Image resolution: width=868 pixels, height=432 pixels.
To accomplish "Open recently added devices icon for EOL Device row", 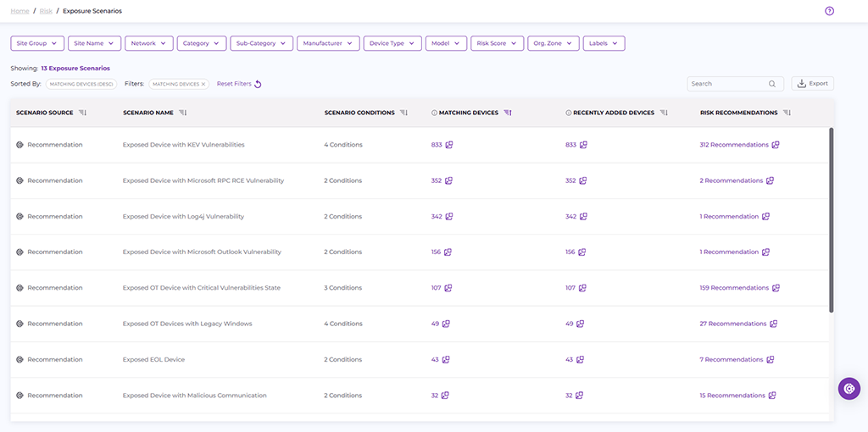I will click(x=580, y=359).
